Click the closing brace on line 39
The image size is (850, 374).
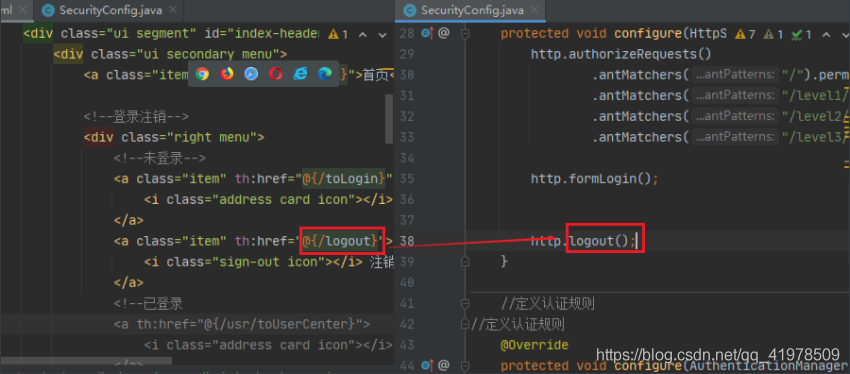coord(504,261)
